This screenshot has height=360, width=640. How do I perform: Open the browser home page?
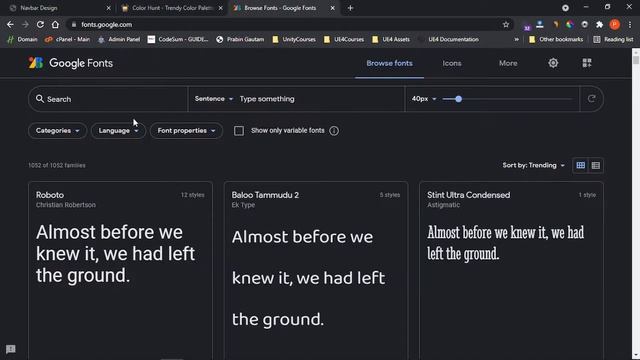coord(55,24)
